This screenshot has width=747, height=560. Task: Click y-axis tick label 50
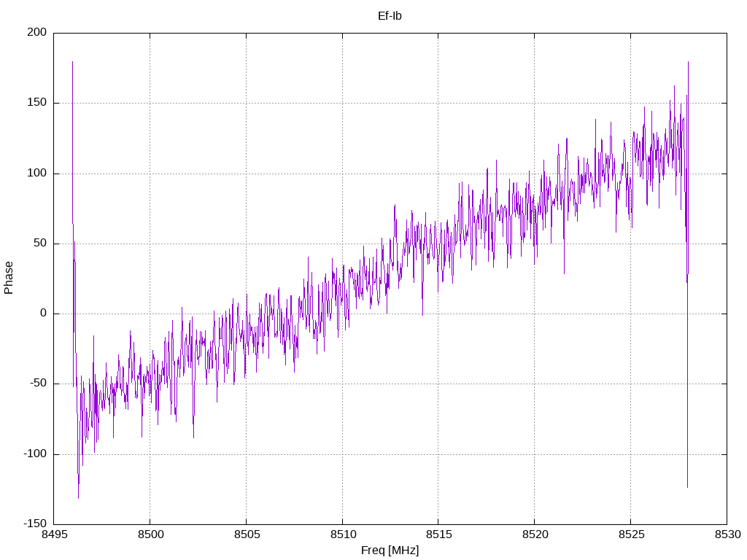tap(41, 243)
